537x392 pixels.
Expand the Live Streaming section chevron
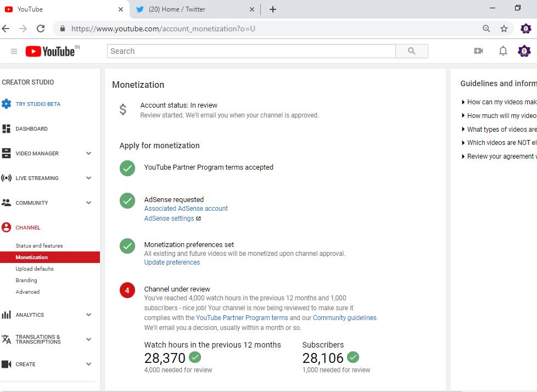click(89, 178)
